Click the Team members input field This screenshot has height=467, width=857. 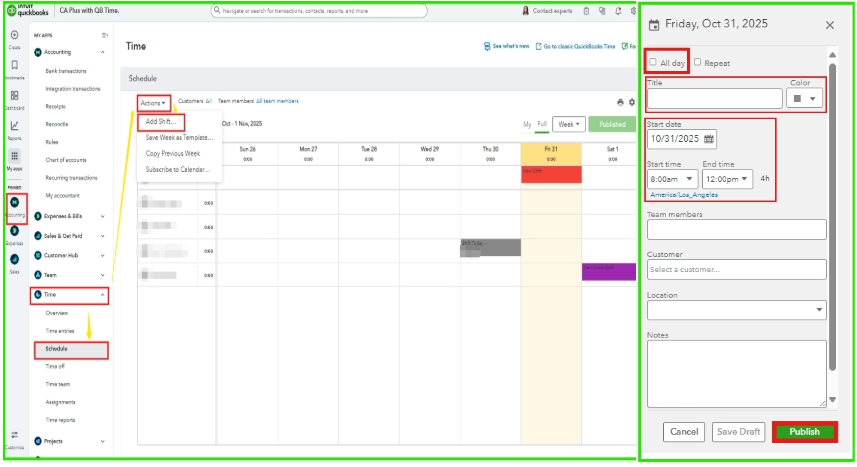736,230
